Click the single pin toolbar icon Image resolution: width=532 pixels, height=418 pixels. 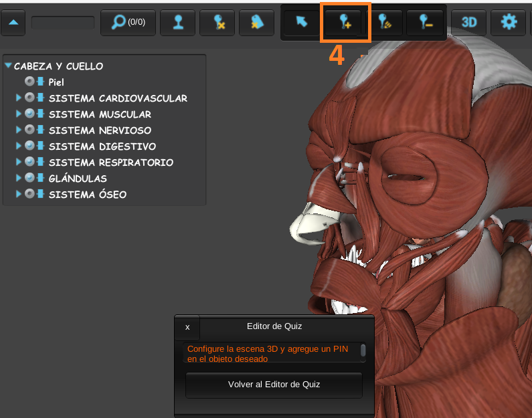coord(178,23)
